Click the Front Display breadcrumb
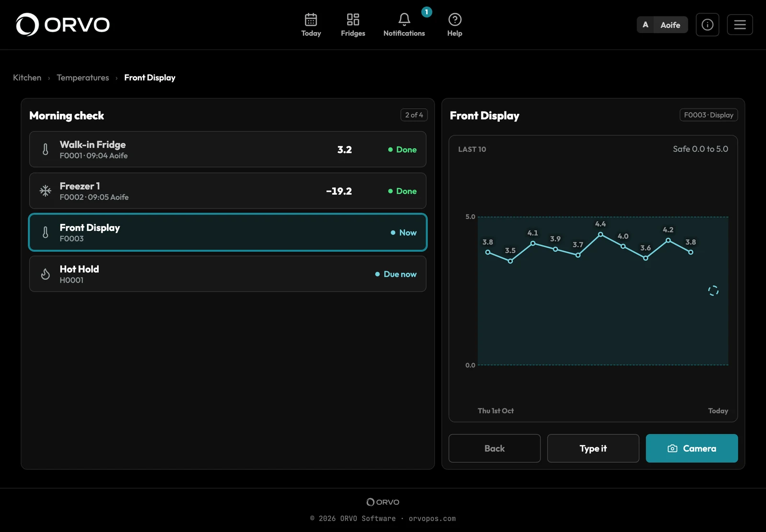 [150, 78]
